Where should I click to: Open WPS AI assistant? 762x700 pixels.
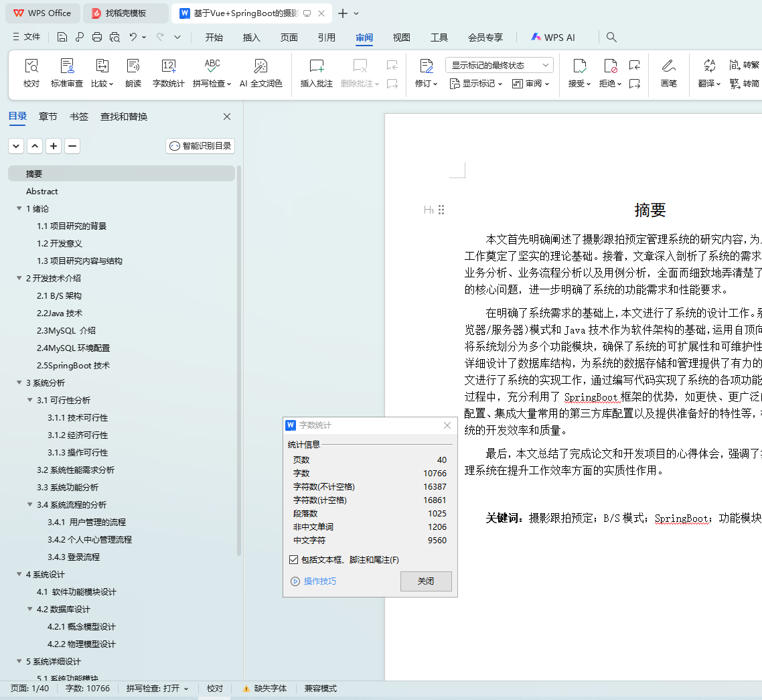(x=553, y=38)
